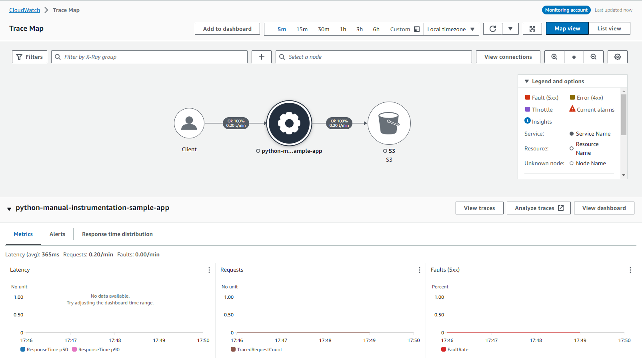The image size is (642, 364).
Task: Toggle ResponseTime p90 legend series
Action: [x=96, y=350]
